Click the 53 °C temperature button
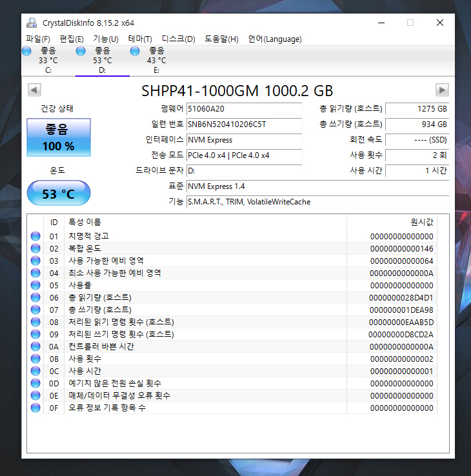The width and height of the screenshot is (471, 476). (x=59, y=193)
